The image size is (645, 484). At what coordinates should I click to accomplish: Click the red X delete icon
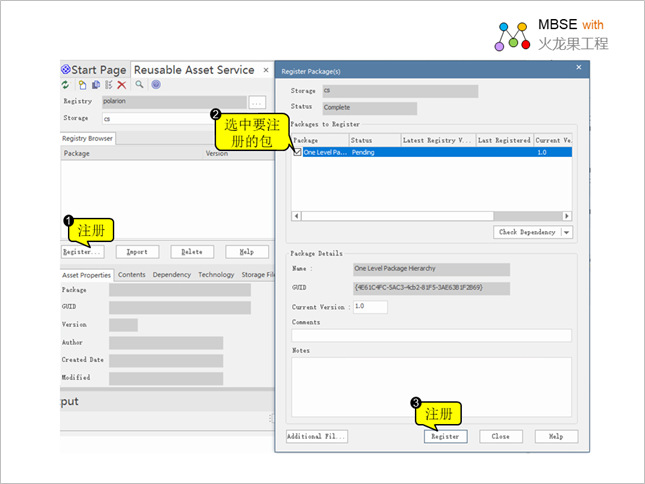pos(122,86)
